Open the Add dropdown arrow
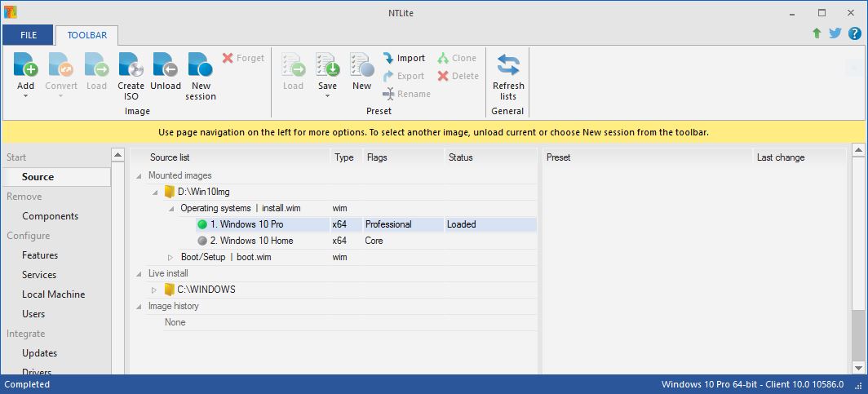The width and height of the screenshot is (868, 394). point(25,96)
